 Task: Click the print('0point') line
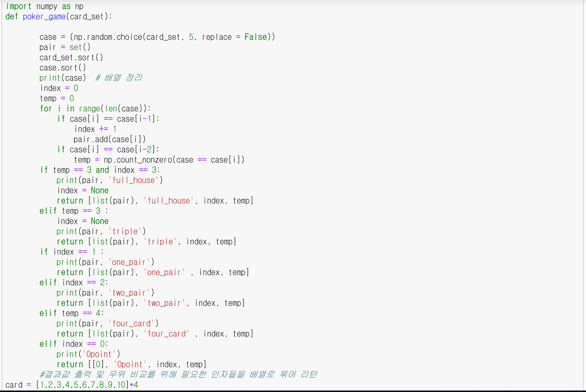88,354
